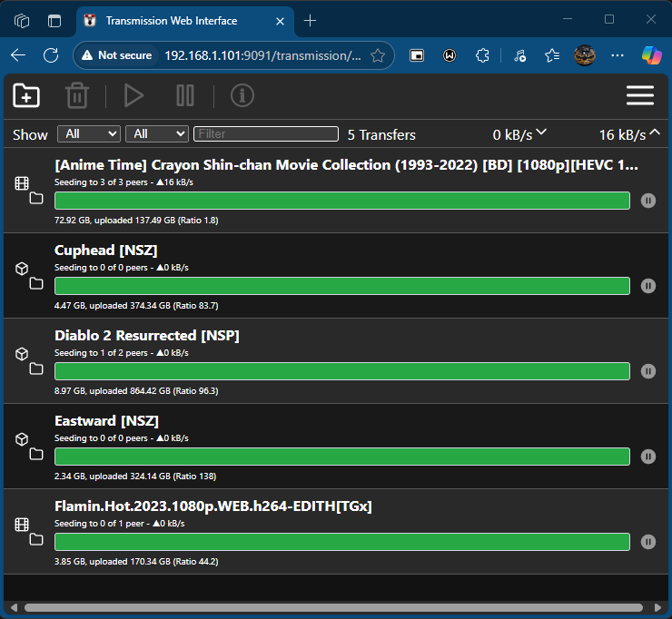Viewport: 672px width, 619px height.
Task: Click the horizontal scrollbar thumb
Action: tap(333, 607)
